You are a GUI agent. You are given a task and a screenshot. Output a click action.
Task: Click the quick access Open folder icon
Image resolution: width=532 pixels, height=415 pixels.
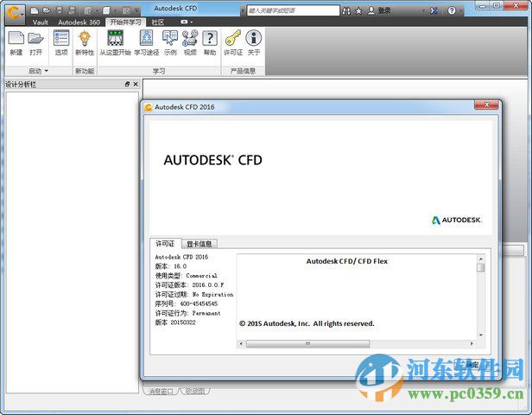click(x=47, y=10)
